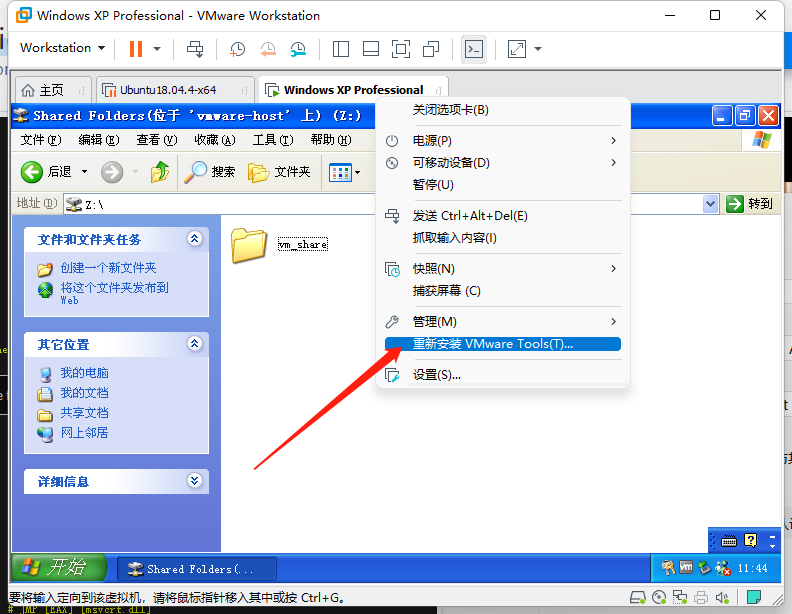Image resolution: width=792 pixels, height=614 pixels.
Task: Open the 电源(P) submenu
Action: point(503,140)
